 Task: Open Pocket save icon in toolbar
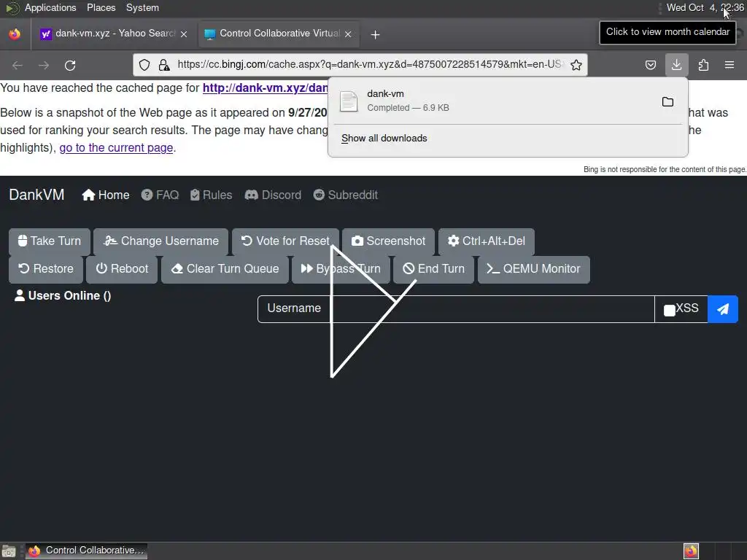click(x=650, y=65)
